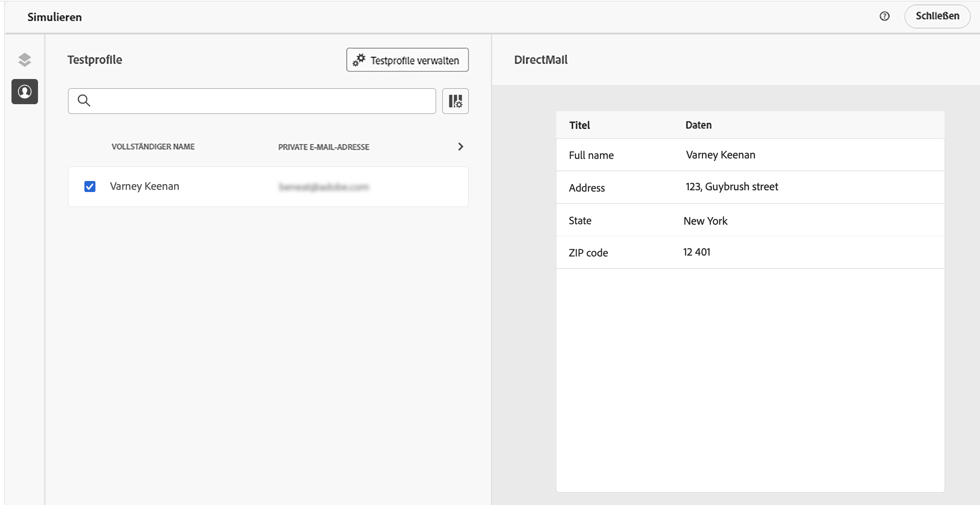Open column configuration settings icon
The height and width of the screenshot is (505, 980).
click(455, 101)
